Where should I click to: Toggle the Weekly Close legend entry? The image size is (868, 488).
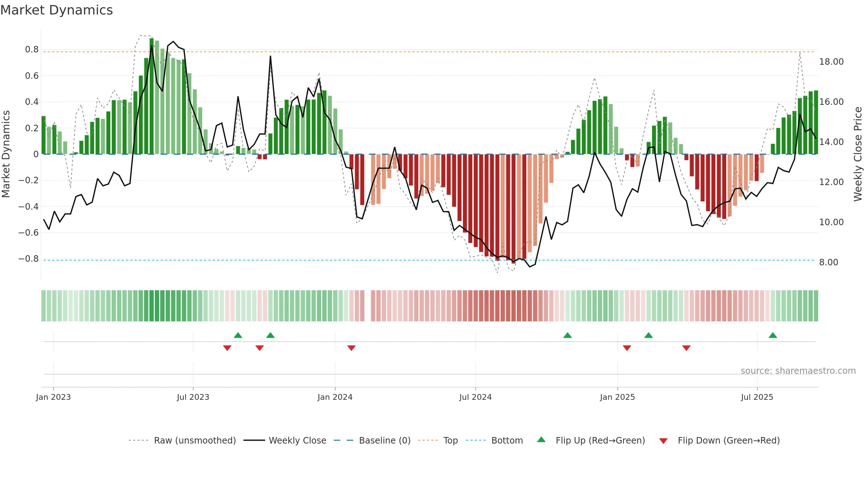(x=285, y=440)
